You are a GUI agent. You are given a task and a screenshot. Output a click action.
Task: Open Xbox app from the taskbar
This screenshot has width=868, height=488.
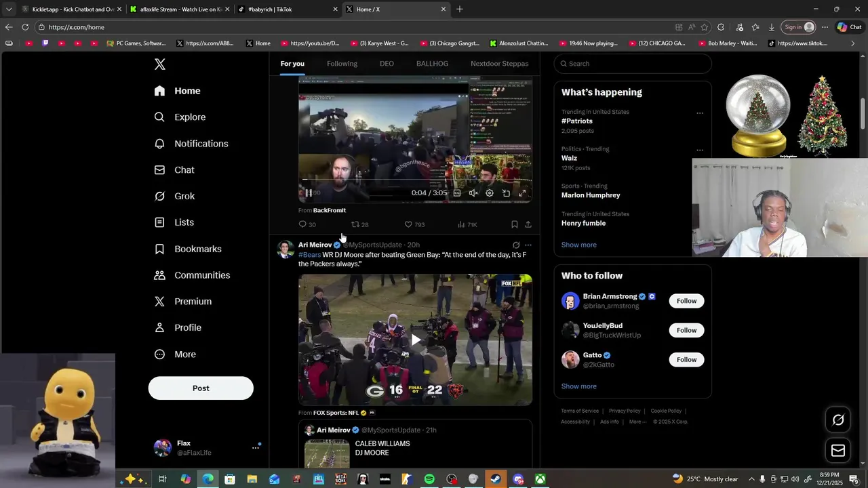540,479
